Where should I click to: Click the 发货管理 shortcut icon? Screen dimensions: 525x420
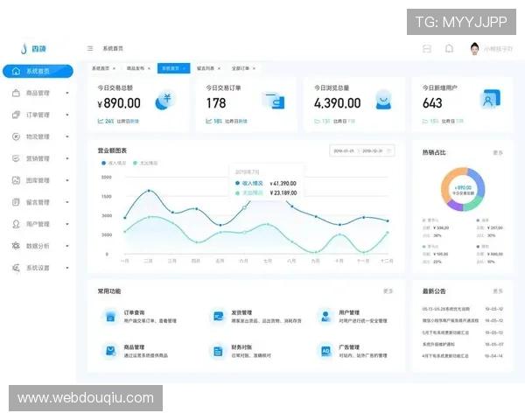pyautogui.click(x=217, y=316)
